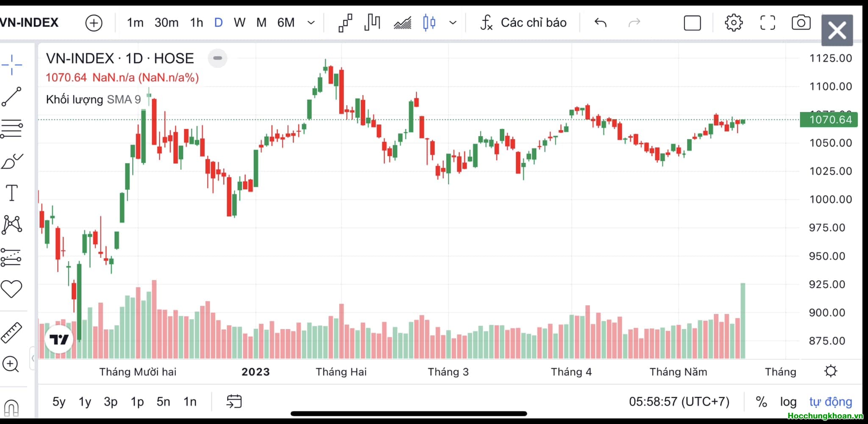This screenshot has height=424, width=868.
Task: Collapse the VN-INDEX legend with minus button
Action: (217, 58)
